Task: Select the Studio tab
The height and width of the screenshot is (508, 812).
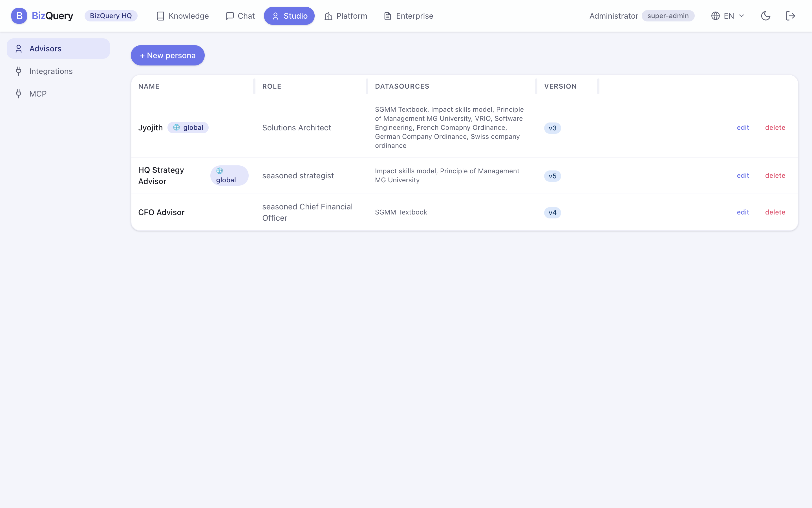Action: pyautogui.click(x=289, y=16)
